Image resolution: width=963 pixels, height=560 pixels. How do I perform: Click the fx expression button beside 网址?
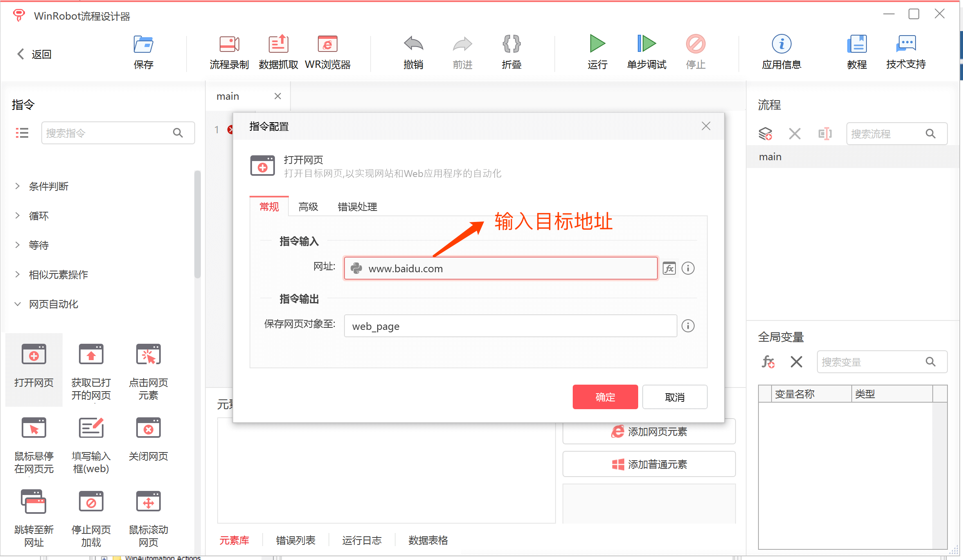pos(669,269)
